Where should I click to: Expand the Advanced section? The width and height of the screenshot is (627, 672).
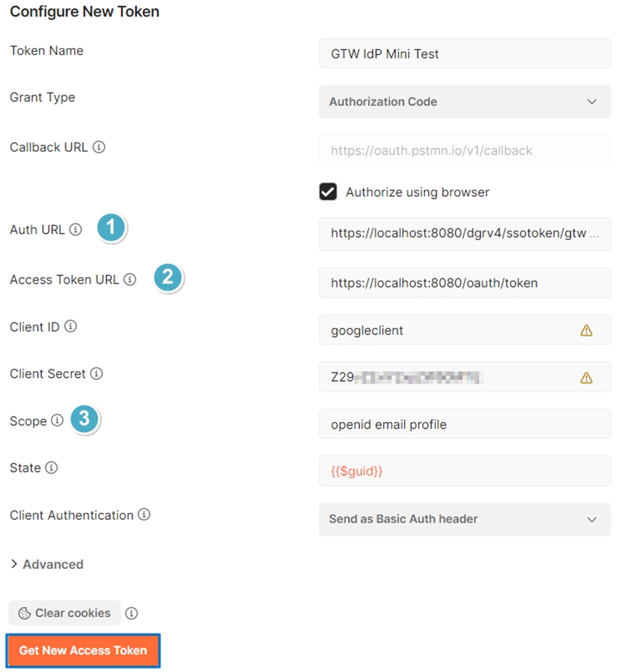point(46,564)
